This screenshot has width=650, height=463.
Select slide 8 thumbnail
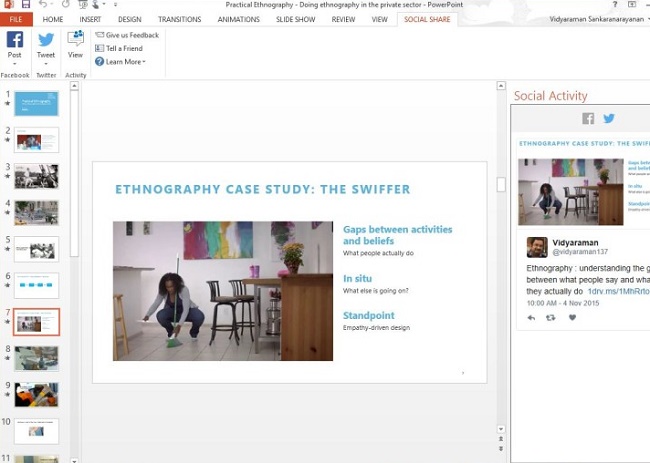pos(36,359)
